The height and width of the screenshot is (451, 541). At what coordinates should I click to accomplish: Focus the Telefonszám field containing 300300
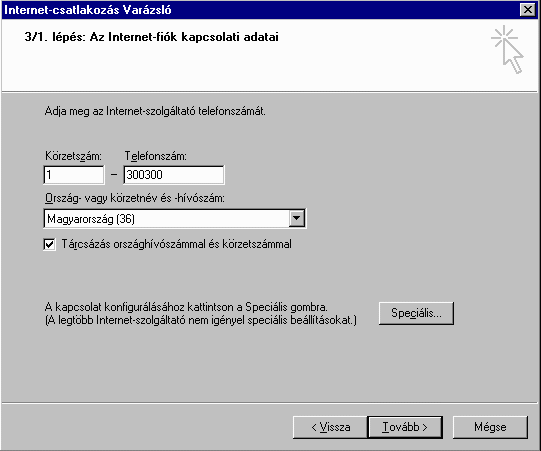point(174,175)
